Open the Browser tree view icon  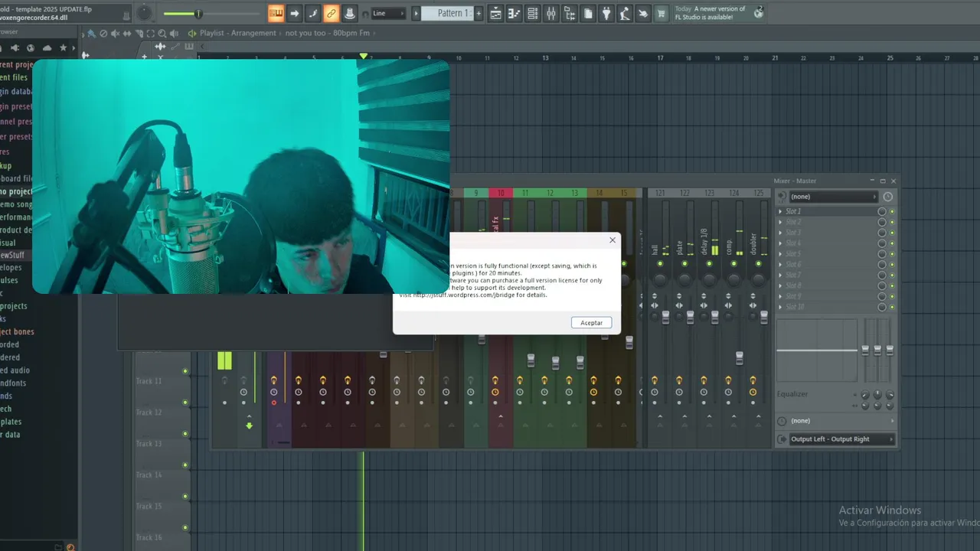click(x=569, y=13)
